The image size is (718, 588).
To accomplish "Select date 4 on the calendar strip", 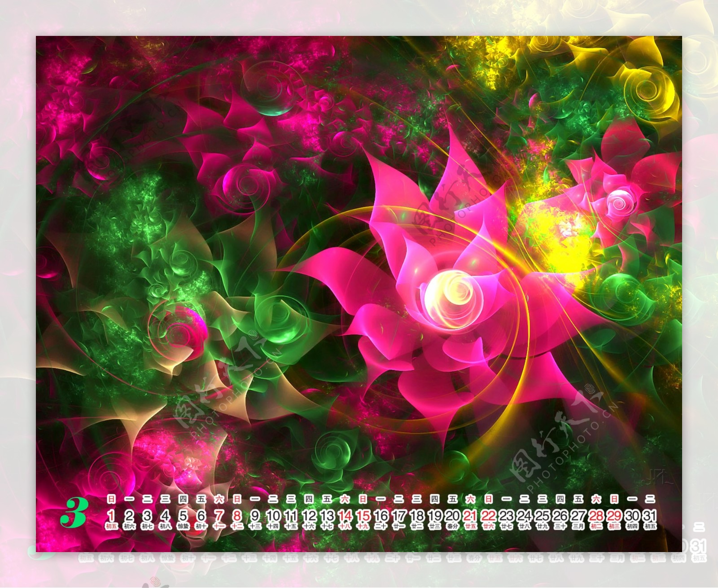I will (165, 515).
